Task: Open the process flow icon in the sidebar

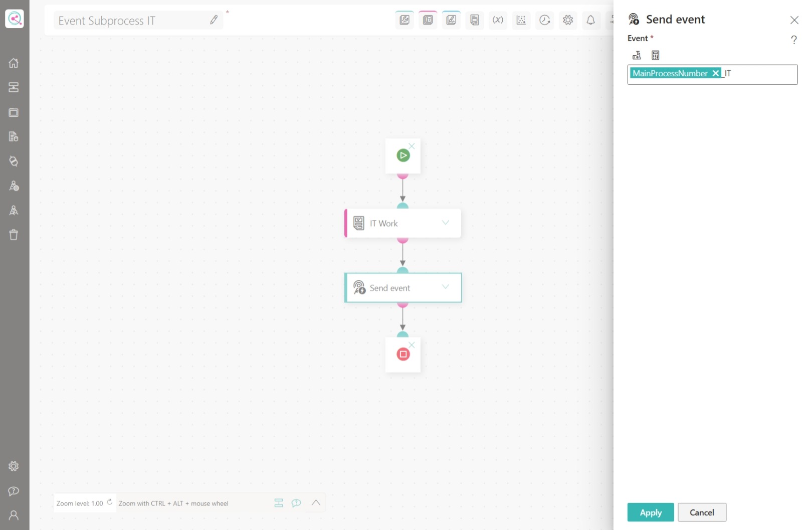Action: coord(14,87)
